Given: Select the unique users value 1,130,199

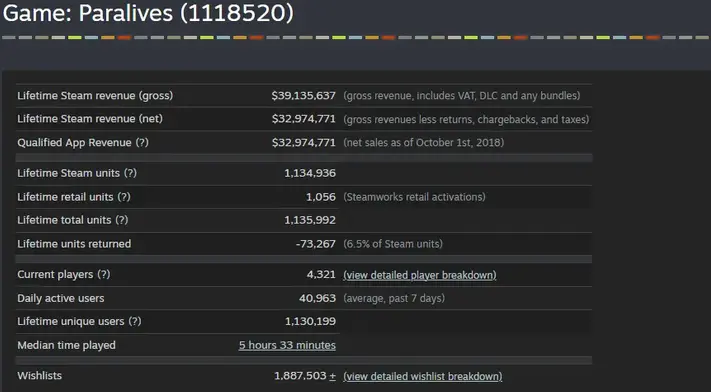Looking at the screenshot, I should (x=310, y=321).
